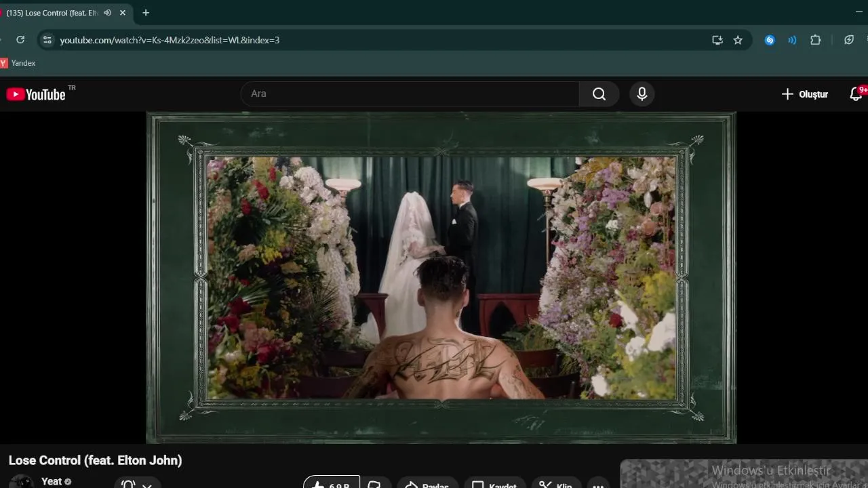This screenshot has width=868, height=488.
Task: Click the video player to pause
Action: click(441, 278)
